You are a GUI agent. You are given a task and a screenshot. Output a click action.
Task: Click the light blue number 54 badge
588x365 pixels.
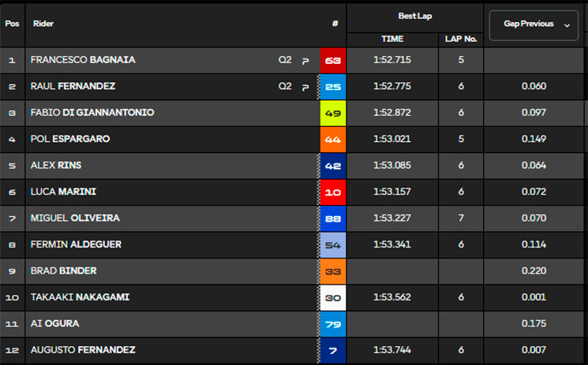coord(333,245)
